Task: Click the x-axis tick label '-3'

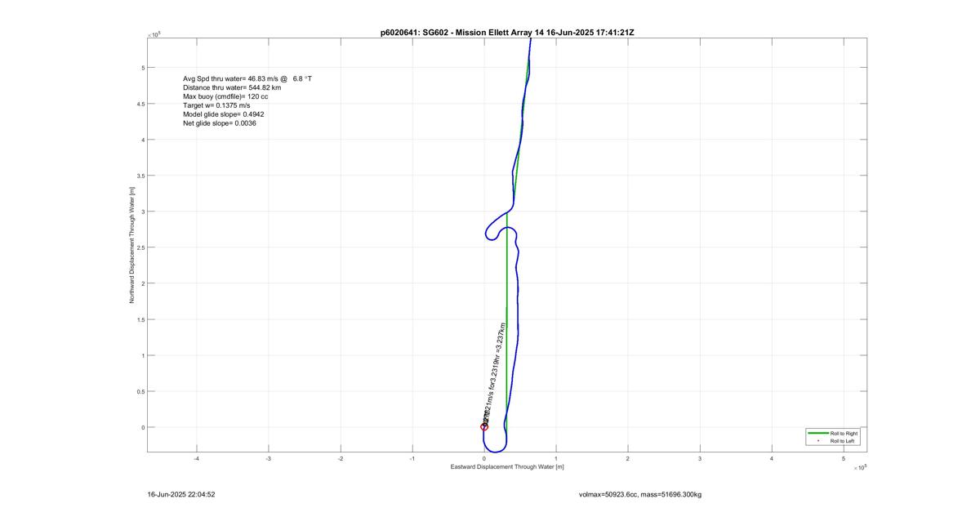Action: tap(268, 459)
